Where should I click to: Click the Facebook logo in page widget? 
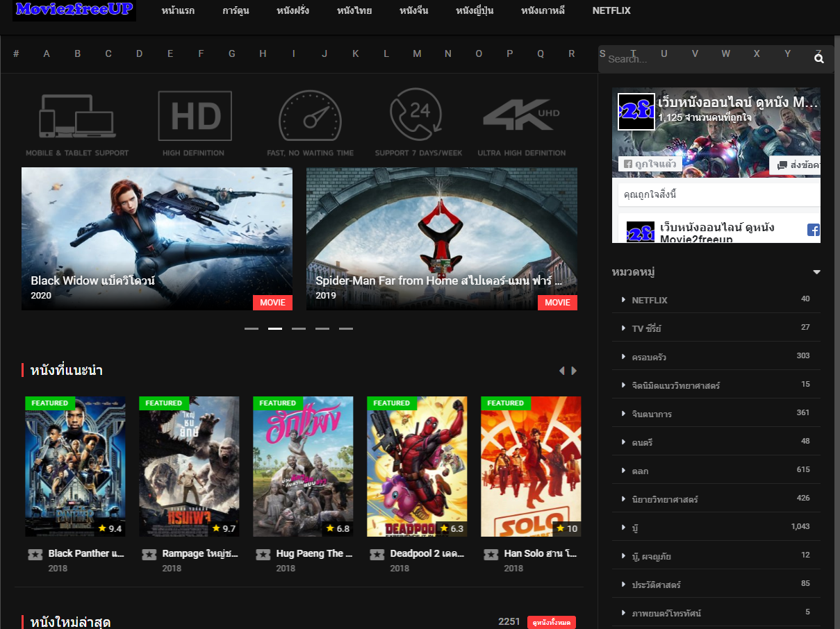click(x=813, y=230)
